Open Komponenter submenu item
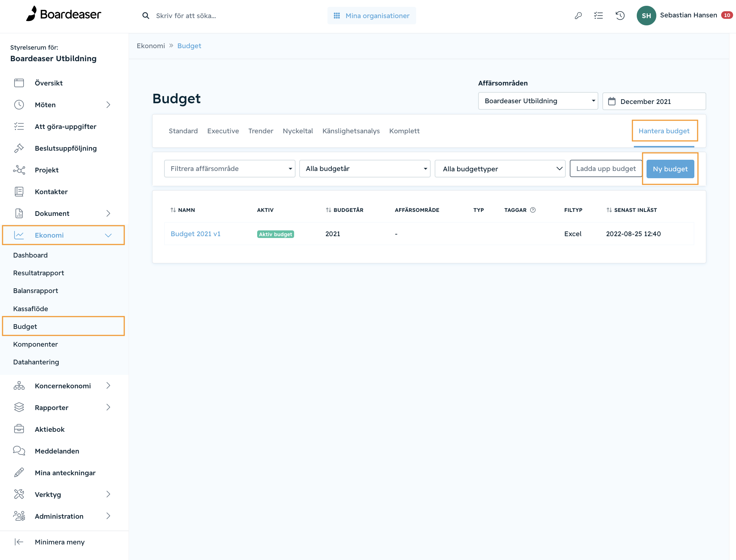The width and height of the screenshot is (736, 560). tap(35, 344)
